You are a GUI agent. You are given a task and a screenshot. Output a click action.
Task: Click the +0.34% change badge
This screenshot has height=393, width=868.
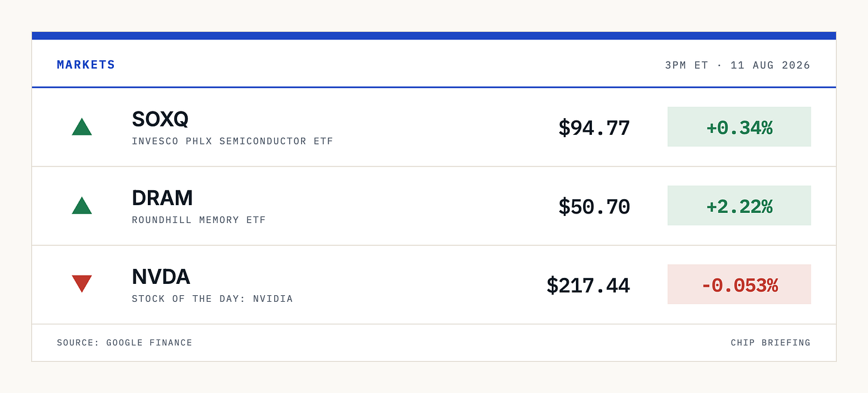739,126
